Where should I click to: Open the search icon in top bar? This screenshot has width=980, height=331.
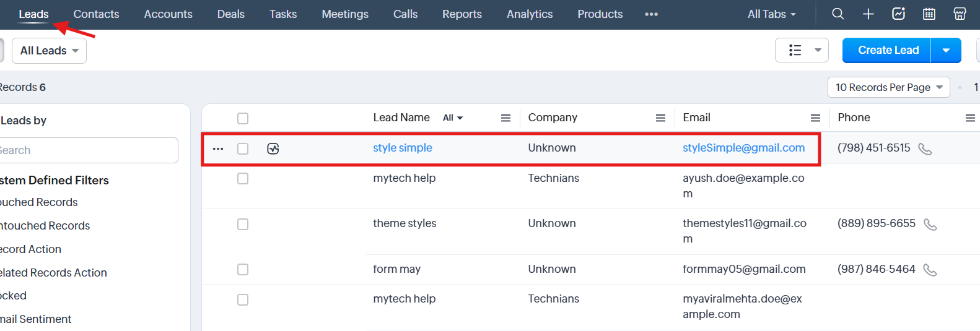[x=838, y=14]
